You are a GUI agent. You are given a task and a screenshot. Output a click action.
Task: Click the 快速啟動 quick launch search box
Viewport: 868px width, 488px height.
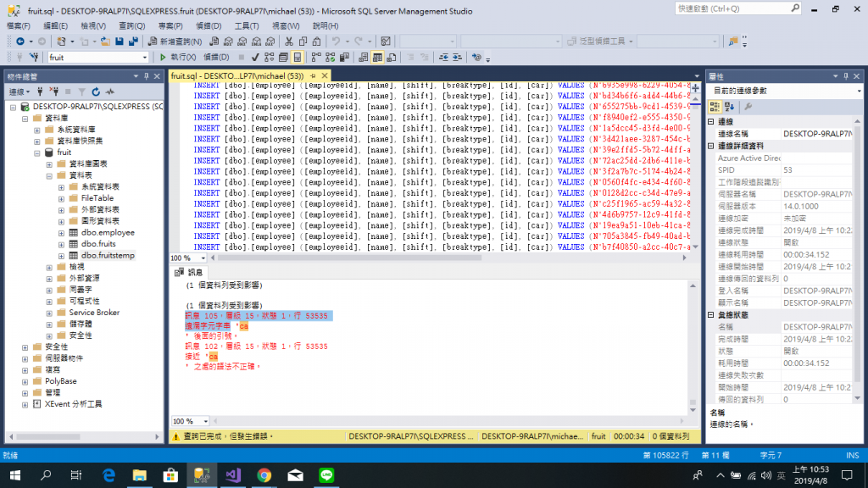[x=738, y=8]
